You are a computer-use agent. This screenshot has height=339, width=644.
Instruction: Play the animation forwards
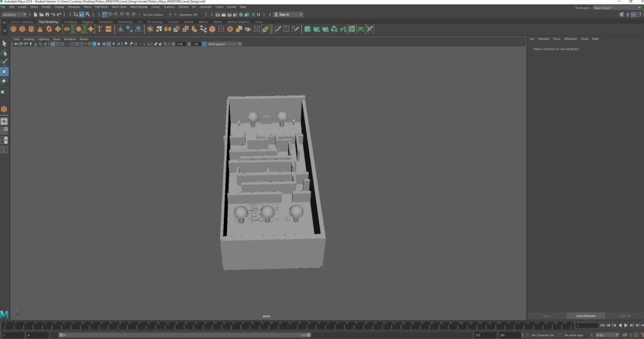[x=625, y=325]
